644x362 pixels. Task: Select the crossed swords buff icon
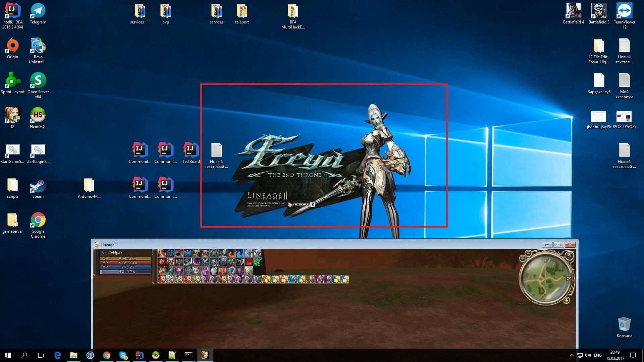pyautogui.click(x=205, y=262)
